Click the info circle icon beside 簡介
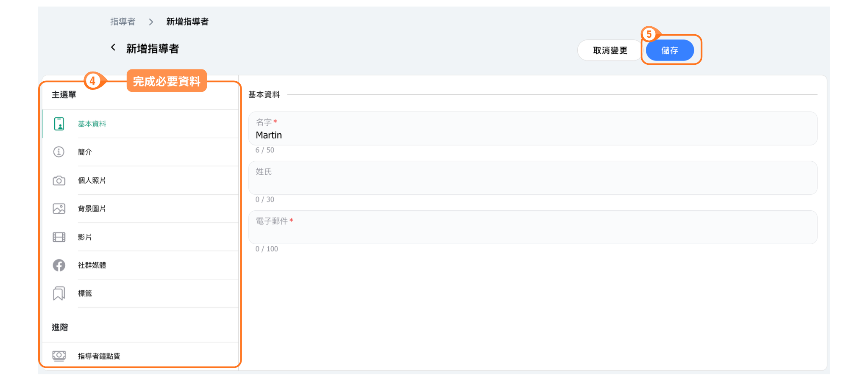This screenshot has height=381, width=868. point(59,152)
